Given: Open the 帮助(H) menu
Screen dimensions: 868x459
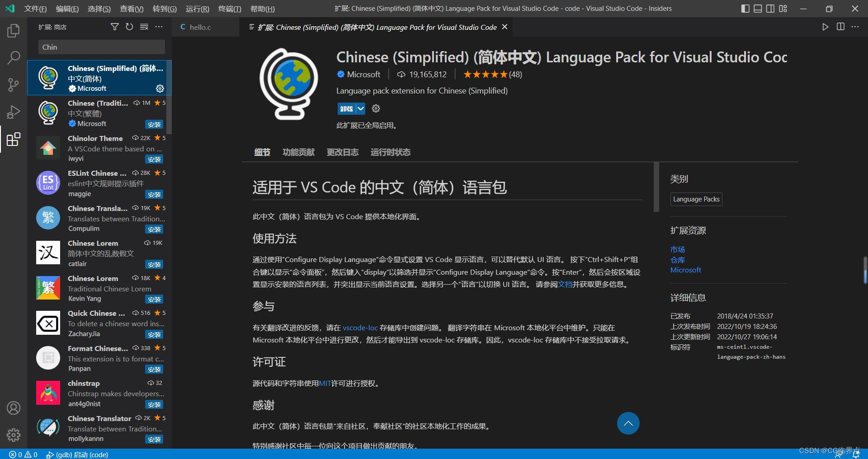Looking at the screenshot, I should point(263,9).
